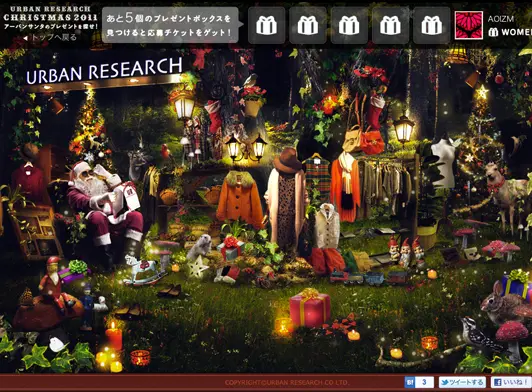Image resolution: width=532 pixels, height=392 pixels.
Task: Share with the ツイートする button
Action: coord(462,382)
